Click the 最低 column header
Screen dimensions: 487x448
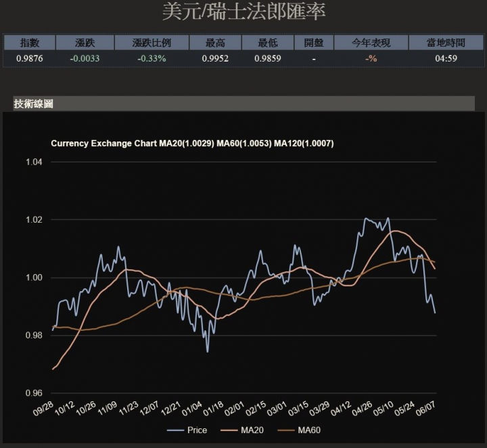coord(268,43)
